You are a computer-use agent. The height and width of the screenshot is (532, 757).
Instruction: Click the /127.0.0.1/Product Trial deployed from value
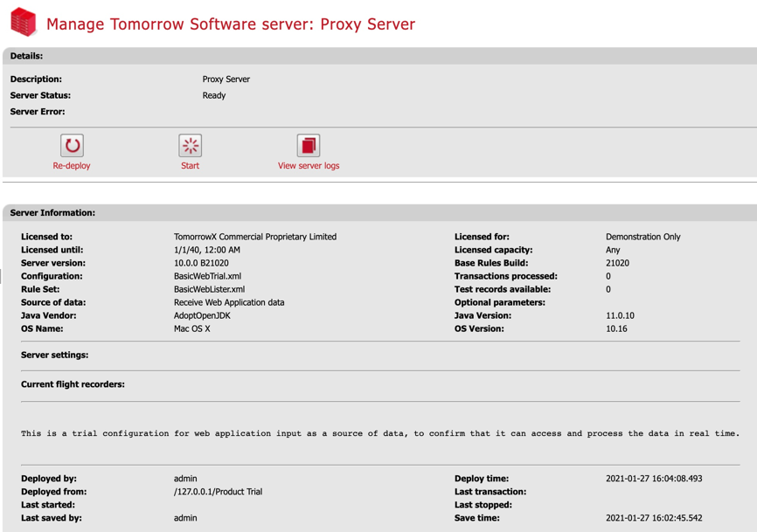click(x=218, y=492)
